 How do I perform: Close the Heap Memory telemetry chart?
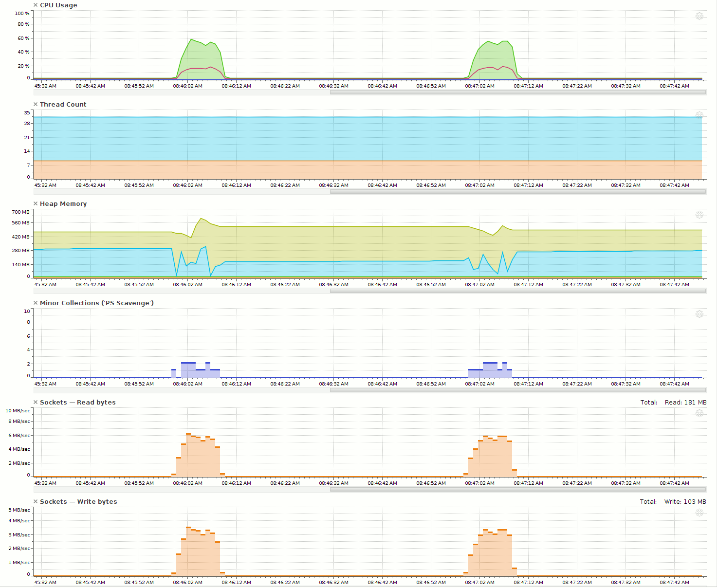pyautogui.click(x=36, y=203)
